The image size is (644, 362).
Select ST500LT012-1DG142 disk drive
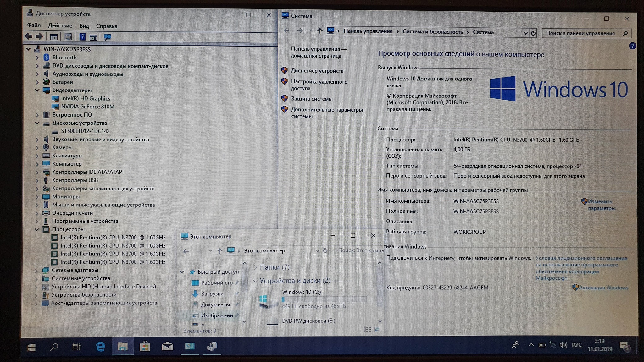pyautogui.click(x=85, y=131)
